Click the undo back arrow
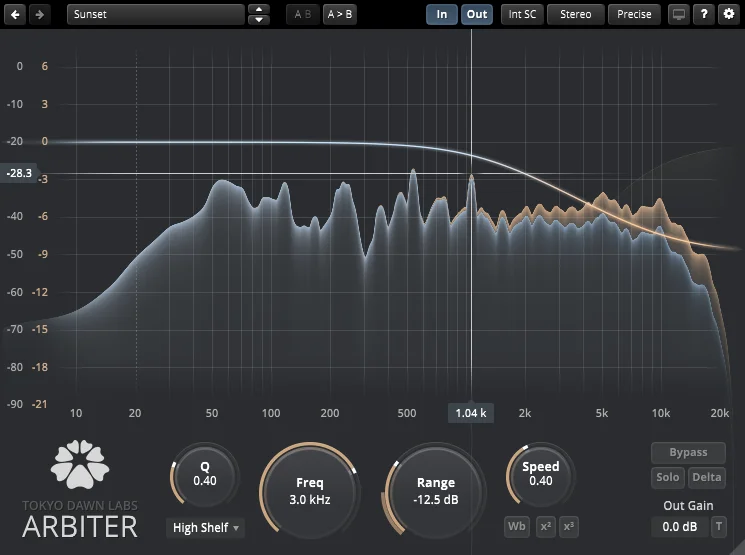This screenshot has height=555, width=745. point(15,14)
